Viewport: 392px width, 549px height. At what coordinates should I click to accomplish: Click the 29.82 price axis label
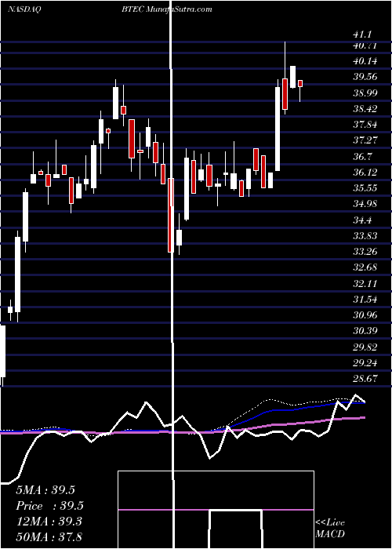click(365, 347)
